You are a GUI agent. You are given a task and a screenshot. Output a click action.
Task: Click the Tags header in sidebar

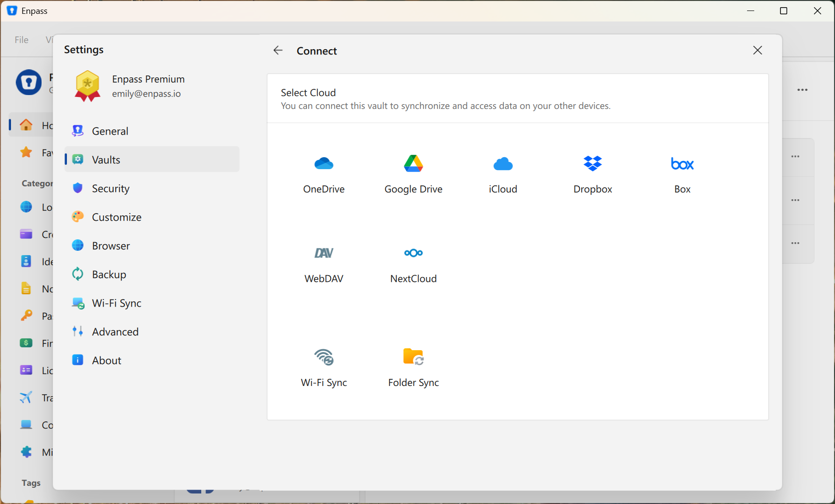[31, 483]
